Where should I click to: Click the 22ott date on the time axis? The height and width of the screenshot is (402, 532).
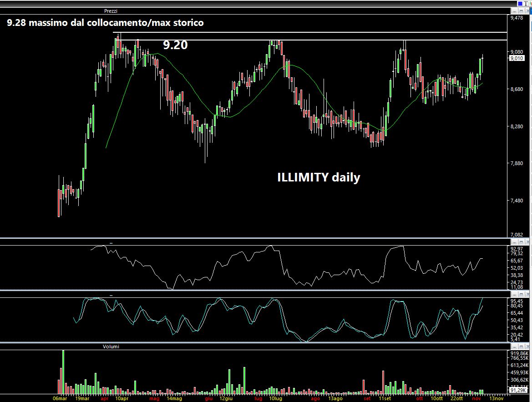pyautogui.click(x=456, y=399)
